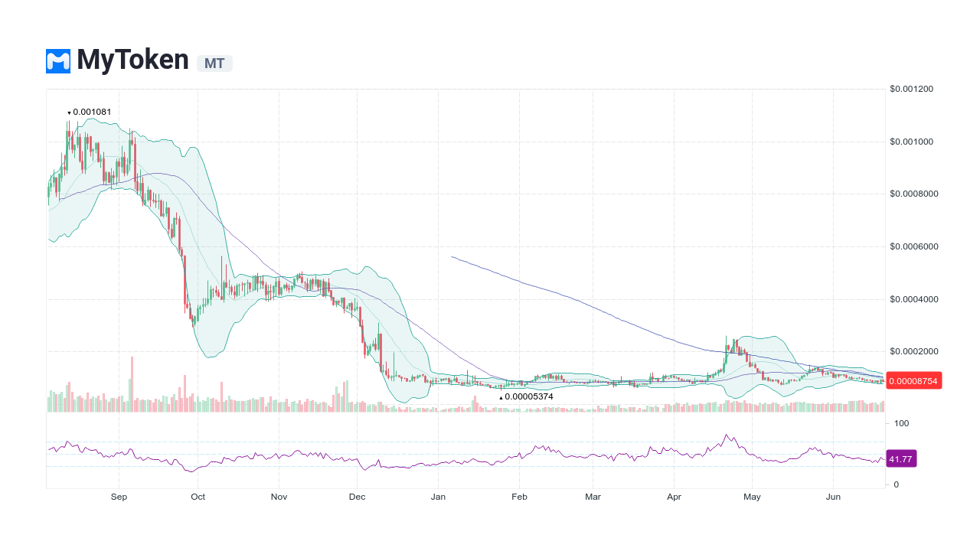Click the Sep label on the time axis
This screenshot has height=551, width=980.
pos(119,497)
